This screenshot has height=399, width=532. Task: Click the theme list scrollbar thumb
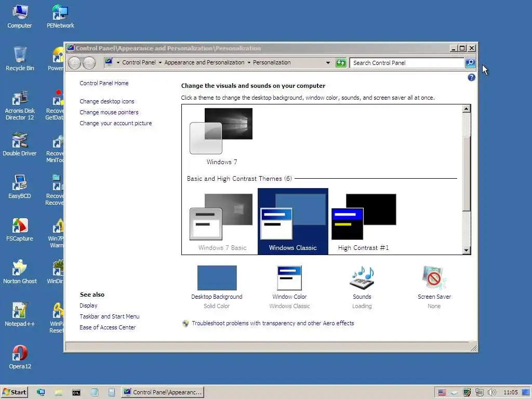[x=467, y=173]
